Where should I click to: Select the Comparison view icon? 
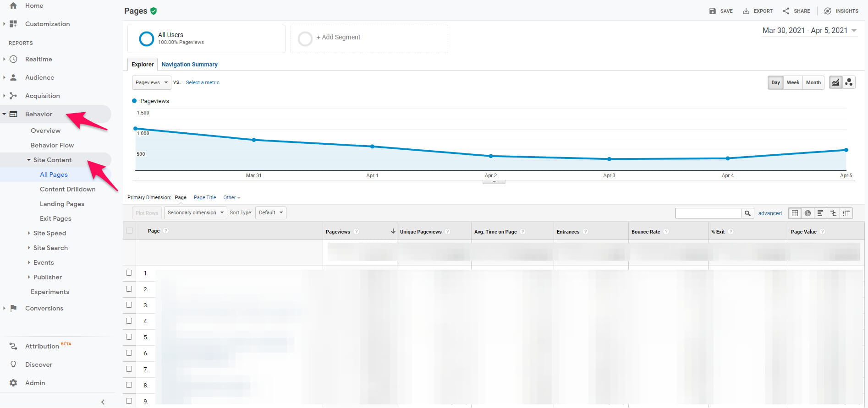click(833, 213)
